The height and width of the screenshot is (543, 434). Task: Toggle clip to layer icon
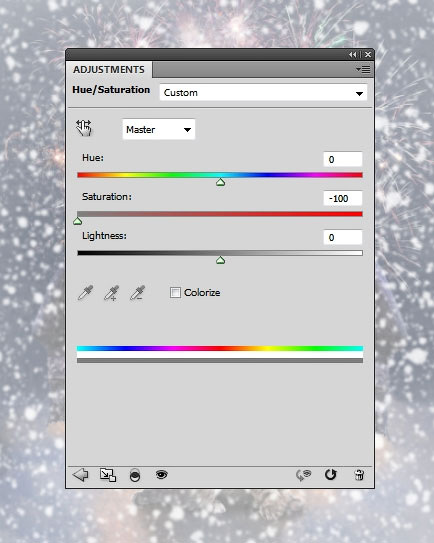135,475
